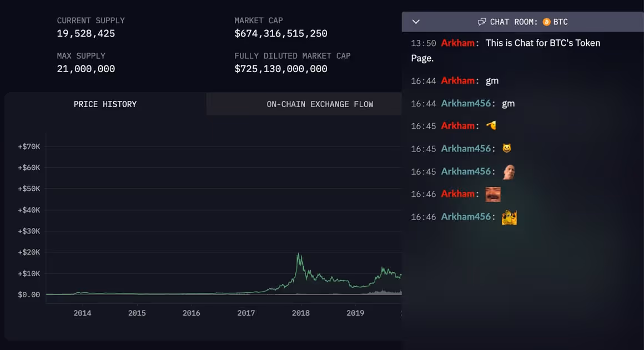Click the pointing hand emoji from Arkham
The width and height of the screenshot is (644, 350).
tap(491, 125)
